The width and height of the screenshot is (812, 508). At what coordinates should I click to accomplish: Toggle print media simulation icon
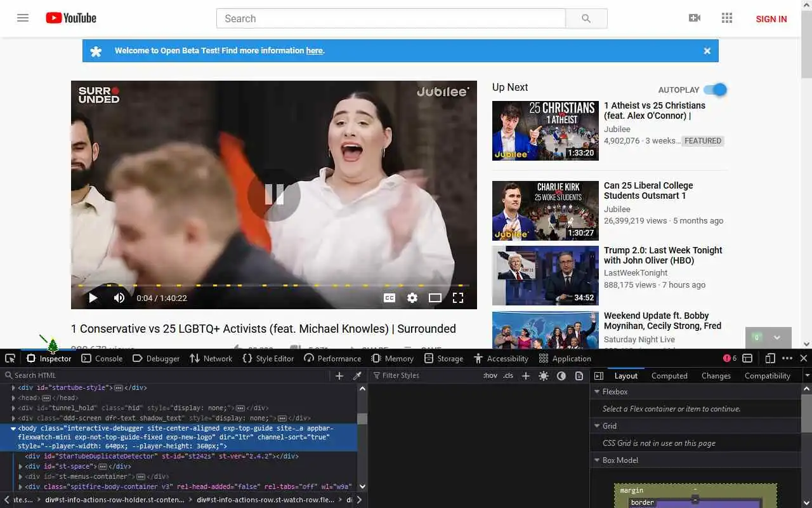point(579,376)
